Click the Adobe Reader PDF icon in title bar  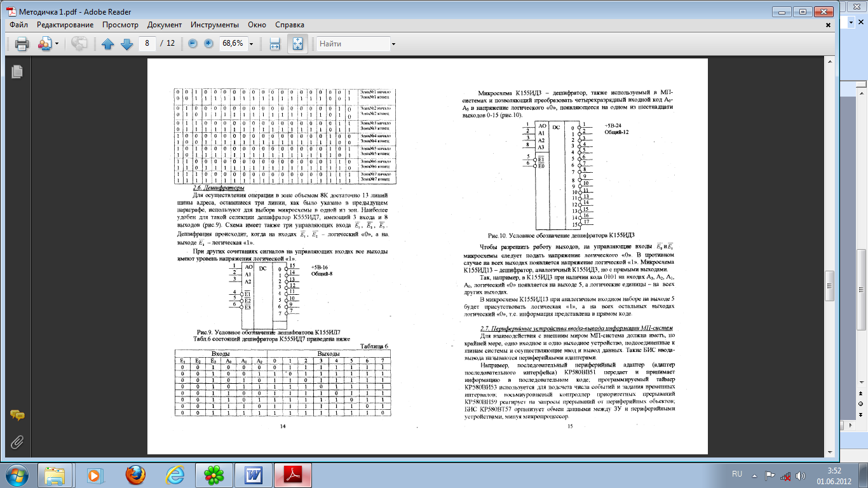pyautogui.click(x=11, y=11)
